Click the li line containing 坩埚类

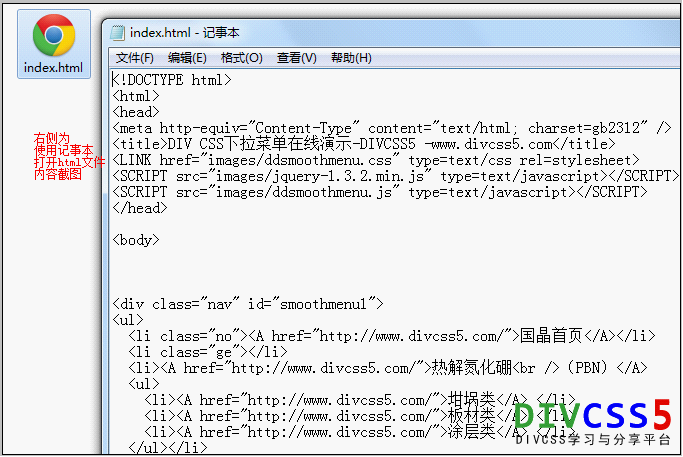360,400
